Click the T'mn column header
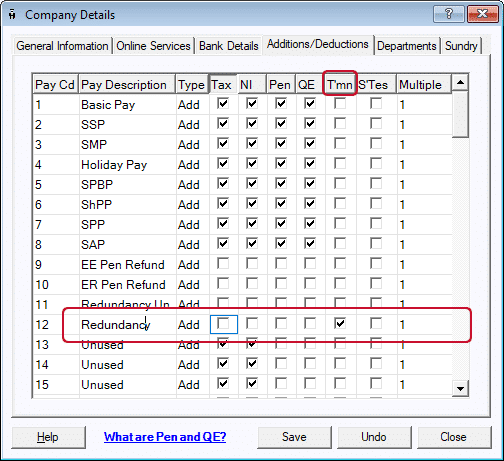Screen dimensions: 504x461 pyautogui.click(x=340, y=85)
